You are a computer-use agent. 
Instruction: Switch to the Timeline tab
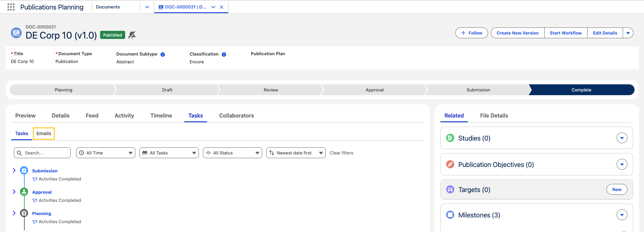(x=161, y=115)
